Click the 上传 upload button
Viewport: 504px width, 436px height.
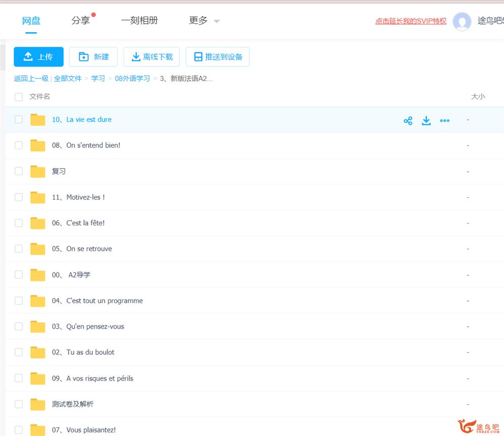39,57
